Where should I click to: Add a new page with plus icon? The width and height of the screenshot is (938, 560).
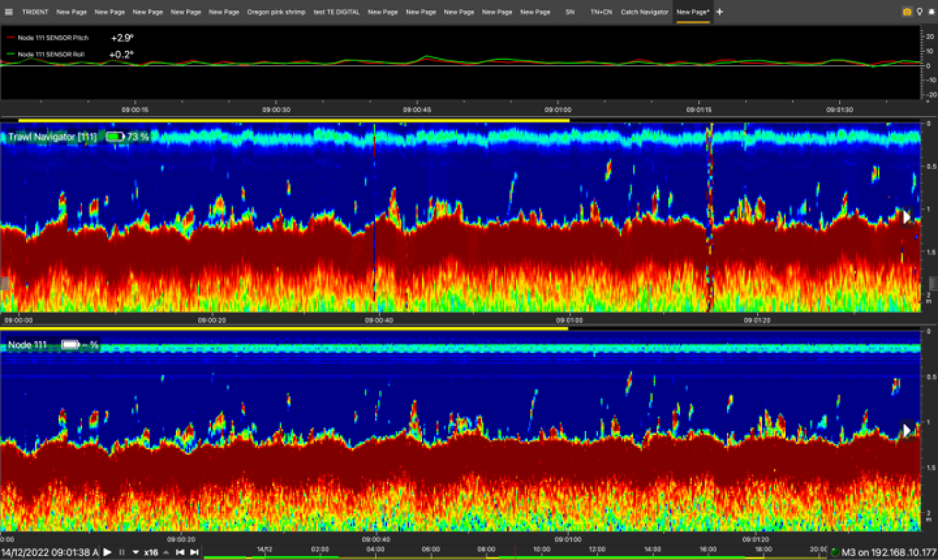720,12
